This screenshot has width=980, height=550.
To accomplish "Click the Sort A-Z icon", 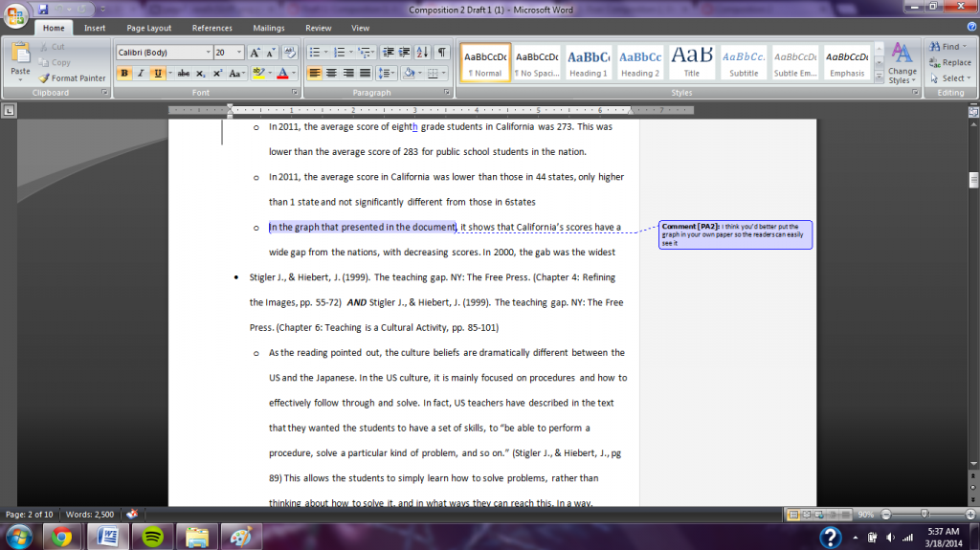I will [x=423, y=53].
